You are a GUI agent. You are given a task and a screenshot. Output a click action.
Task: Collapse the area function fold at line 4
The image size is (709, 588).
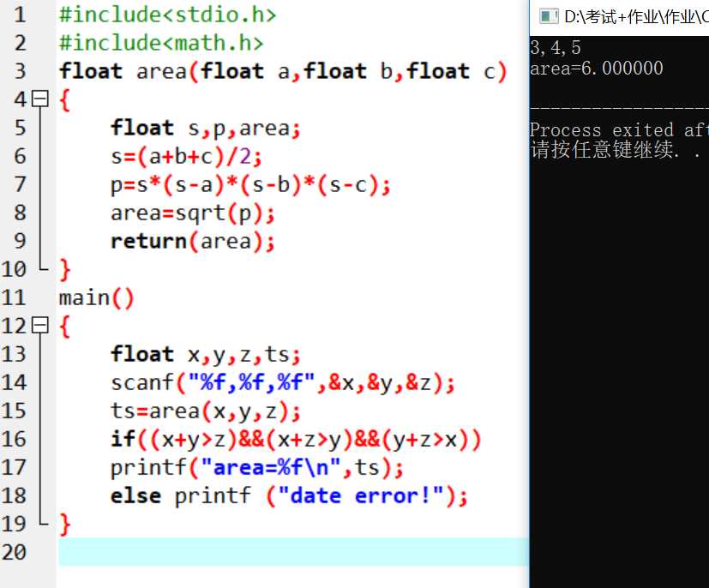click(x=40, y=99)
